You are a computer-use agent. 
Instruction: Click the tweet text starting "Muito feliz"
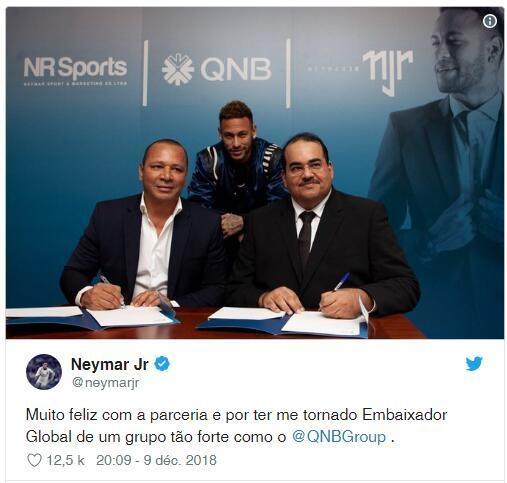236,426
